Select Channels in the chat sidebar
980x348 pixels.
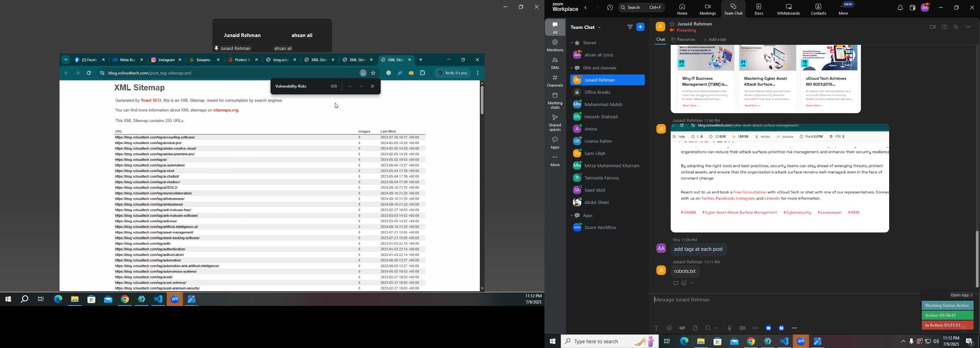point(555,81)
